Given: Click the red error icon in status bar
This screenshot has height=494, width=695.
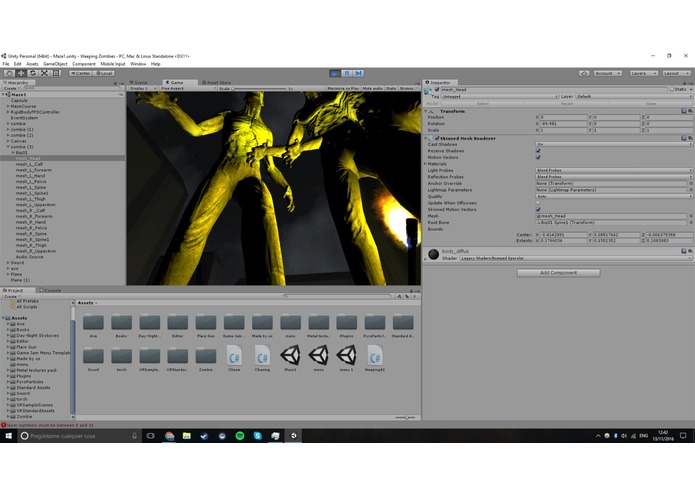Looking at the screenshot, I should pos(4,425).
